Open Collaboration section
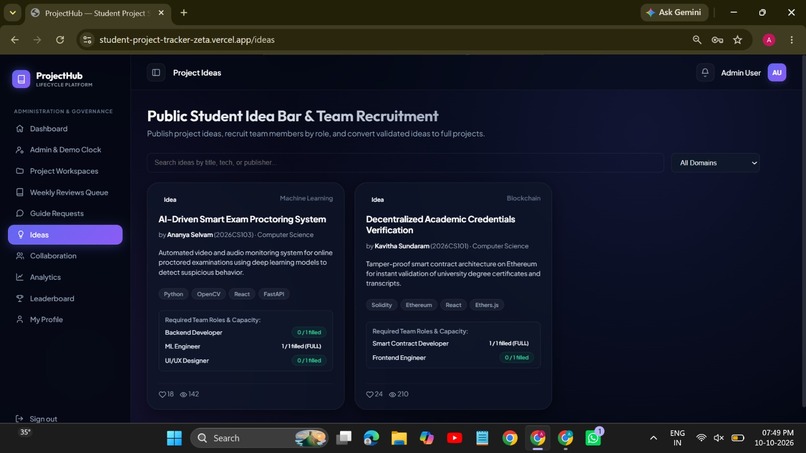806x453 pixels. pos(65,256)
